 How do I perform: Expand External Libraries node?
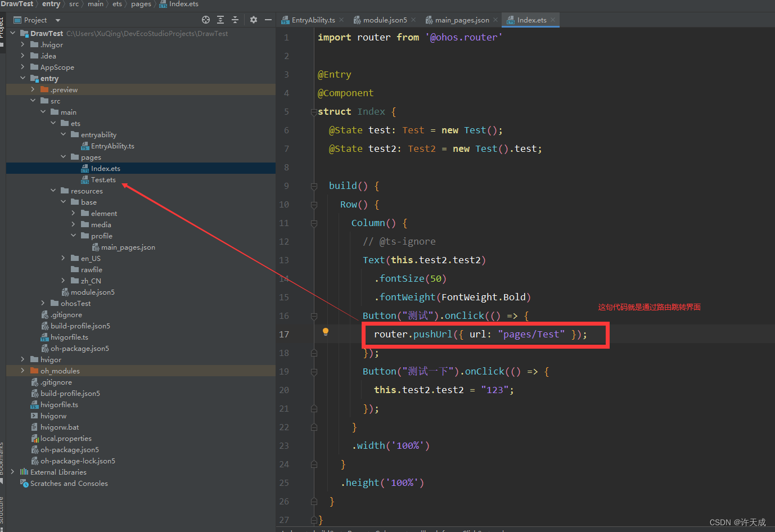(x=12, y=472)
